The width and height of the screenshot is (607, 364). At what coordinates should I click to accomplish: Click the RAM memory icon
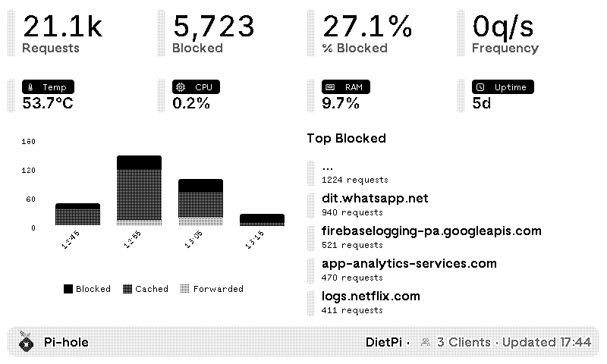coord(329,87)
